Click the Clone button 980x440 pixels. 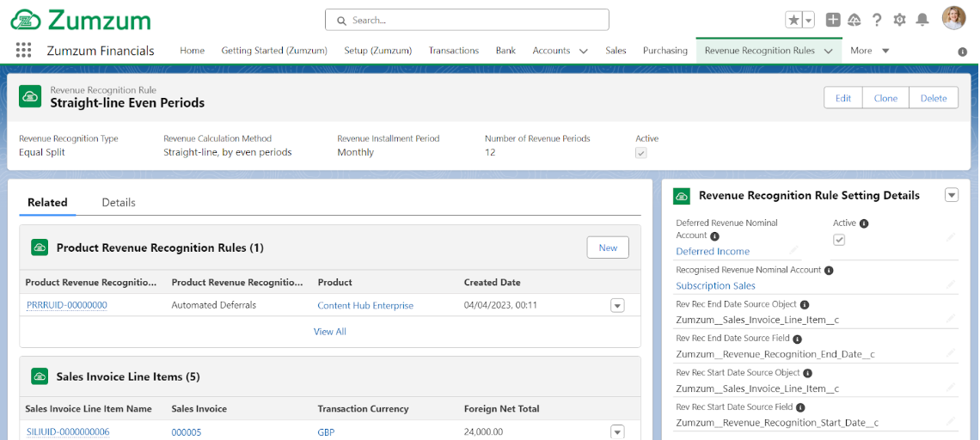point(885,97)
